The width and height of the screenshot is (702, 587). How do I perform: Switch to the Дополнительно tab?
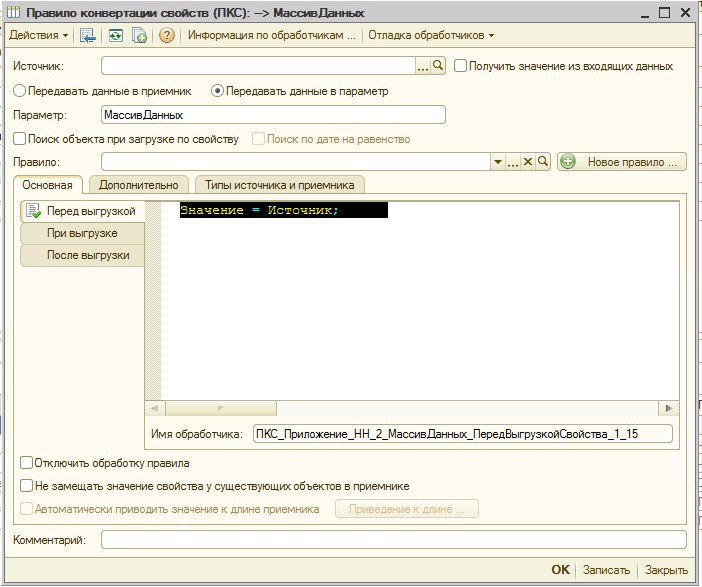click(139, 185)
